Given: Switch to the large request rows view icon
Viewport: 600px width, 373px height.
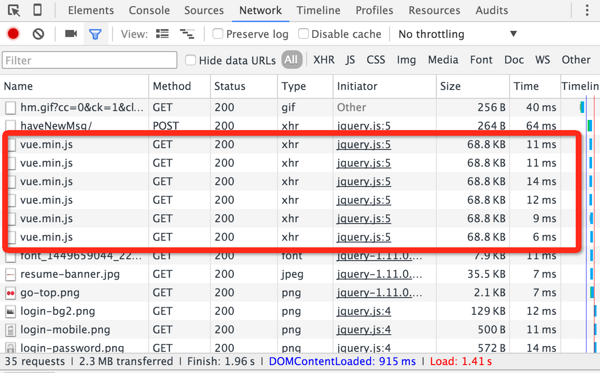Looking at the screenshot, I should [x=162, y=34].
